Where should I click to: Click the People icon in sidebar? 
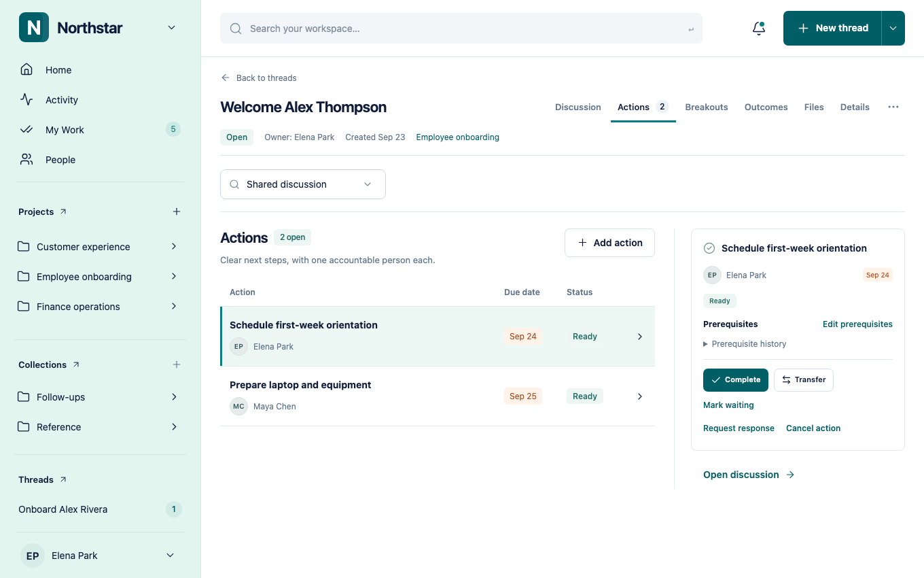[26, 160]
